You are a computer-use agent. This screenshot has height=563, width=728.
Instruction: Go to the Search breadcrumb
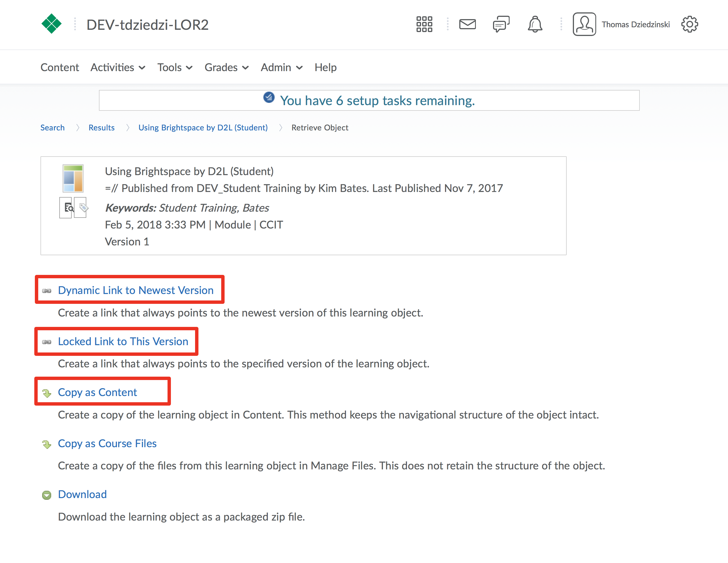click(x=52, y=127)
